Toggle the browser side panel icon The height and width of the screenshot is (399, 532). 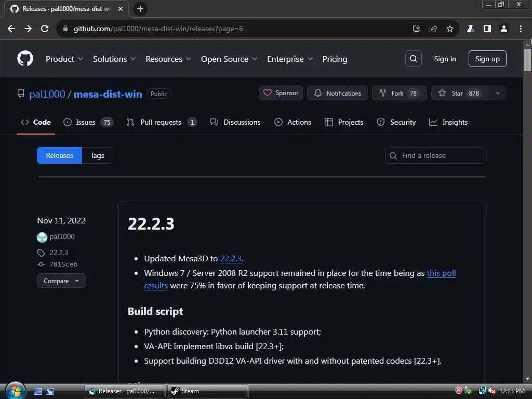coord(487,29)
